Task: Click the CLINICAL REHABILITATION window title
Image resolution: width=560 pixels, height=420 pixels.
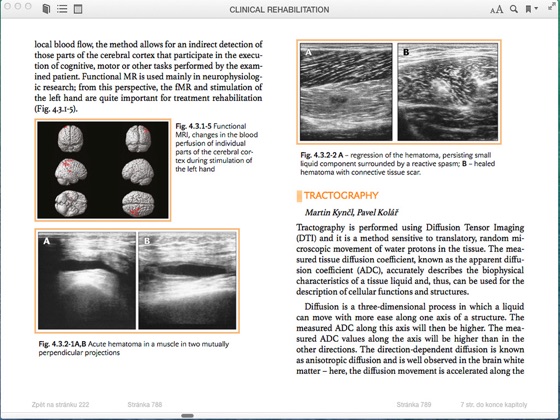Action: pyautogui.click(x=279, y=10)
